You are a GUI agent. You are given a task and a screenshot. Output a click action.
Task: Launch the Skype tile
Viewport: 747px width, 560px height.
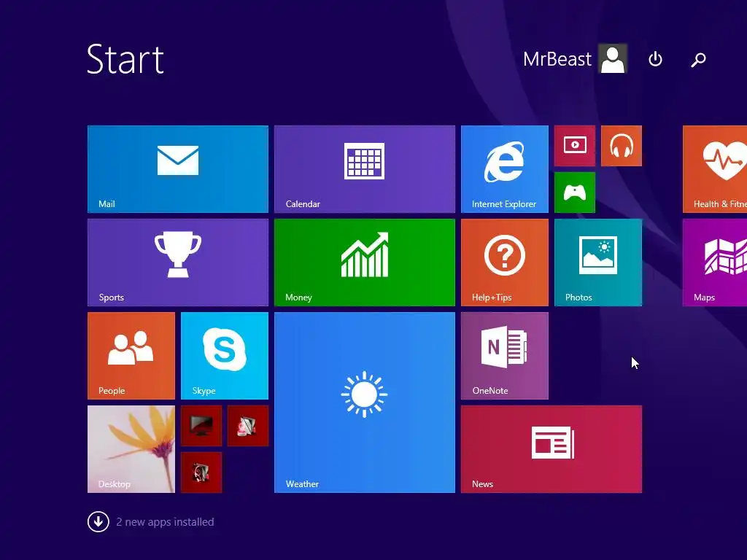[x=225, y=356]
